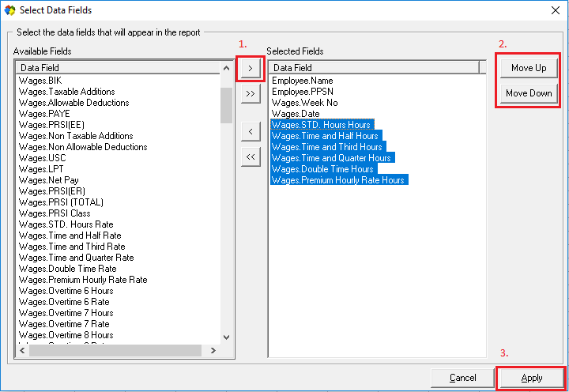
Task: Select Wages.PAYE in Available Fields
Action: 38,114
